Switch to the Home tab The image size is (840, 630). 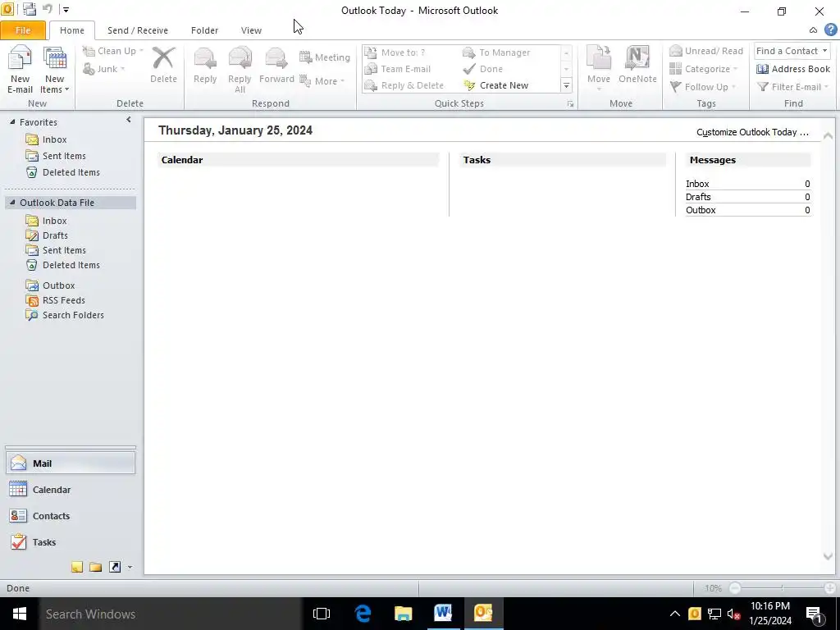point(72,30)
